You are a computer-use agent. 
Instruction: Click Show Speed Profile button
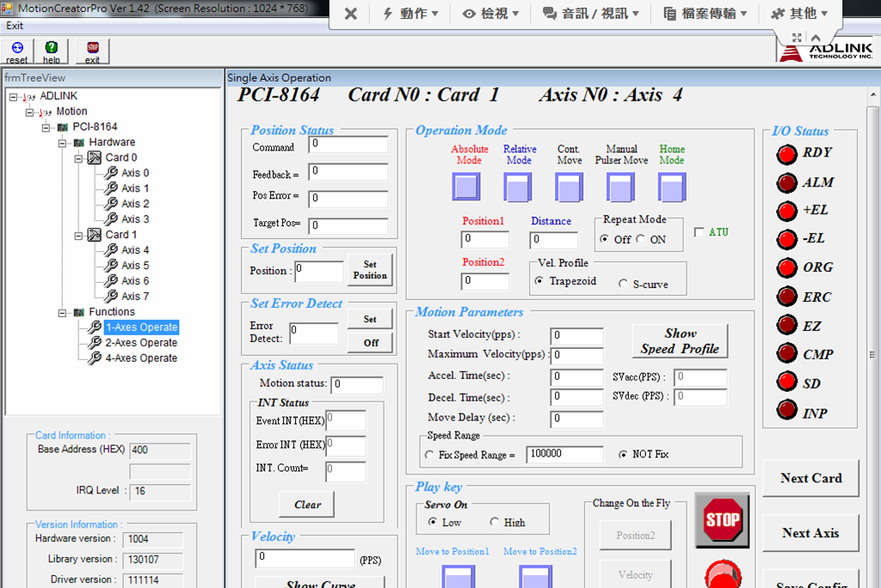click(x=680, y=341)
